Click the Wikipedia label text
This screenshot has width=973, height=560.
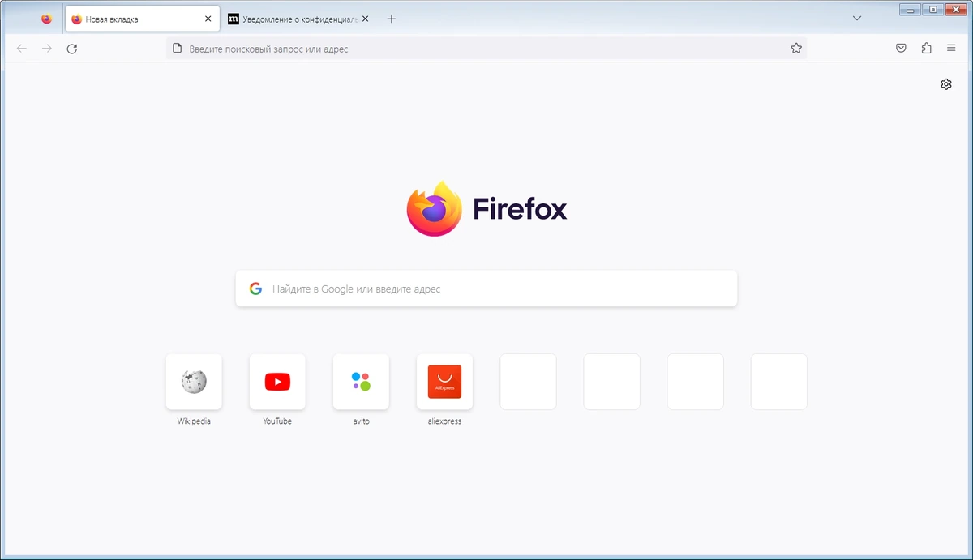[x=194, y=421]
